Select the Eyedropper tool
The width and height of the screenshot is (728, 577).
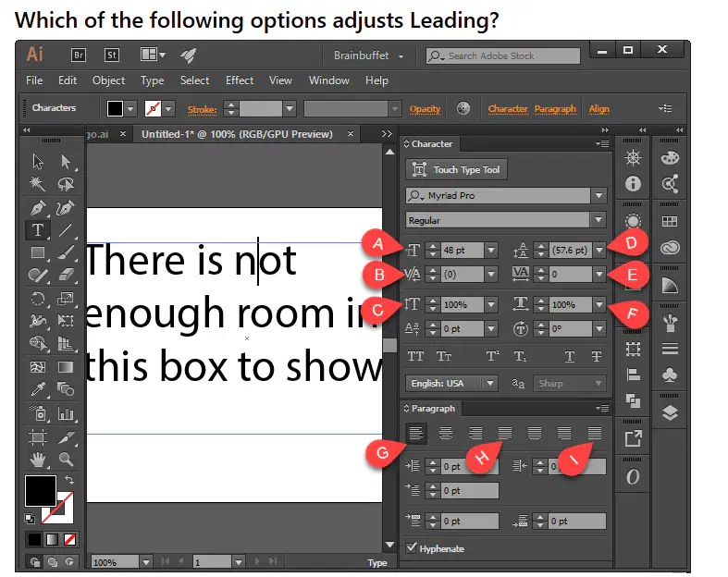pyautogui.click(x=38, y=389)
